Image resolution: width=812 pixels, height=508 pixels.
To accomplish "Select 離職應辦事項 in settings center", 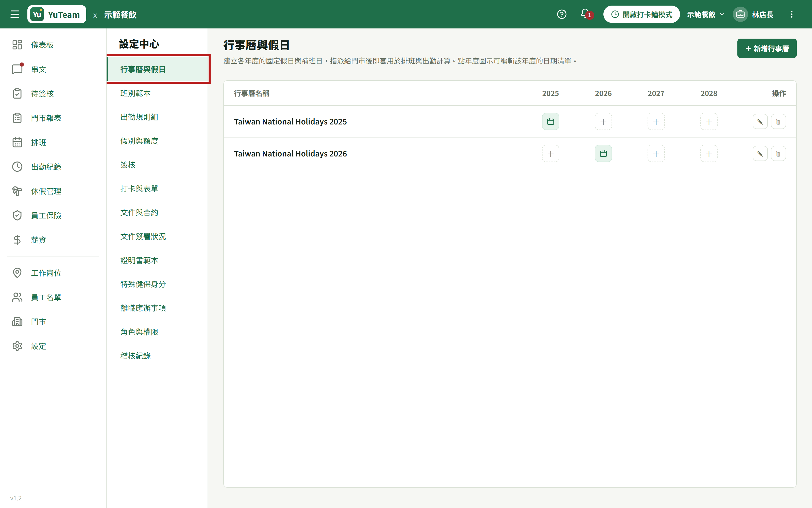I will coord(157,308).
